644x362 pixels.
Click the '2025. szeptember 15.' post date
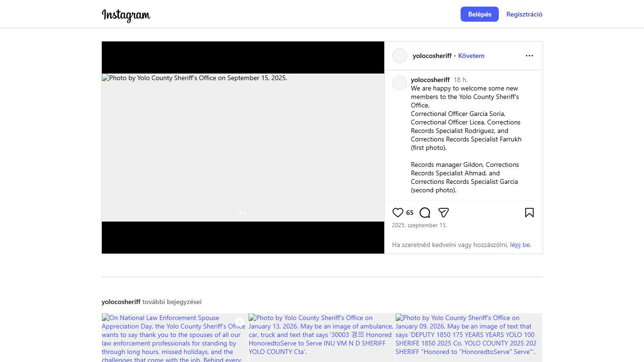[x=419, y=225]
